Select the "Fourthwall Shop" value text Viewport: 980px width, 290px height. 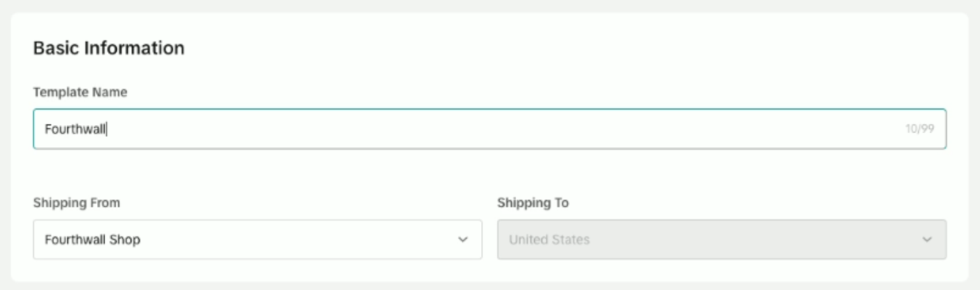(92, 239)
